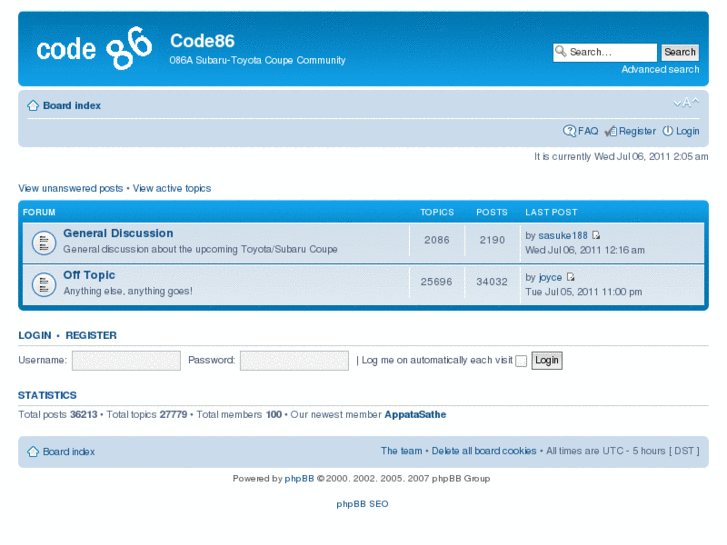Open the FAQ link
The height and width of the screenshot is (545, 727).
(588, 131)
